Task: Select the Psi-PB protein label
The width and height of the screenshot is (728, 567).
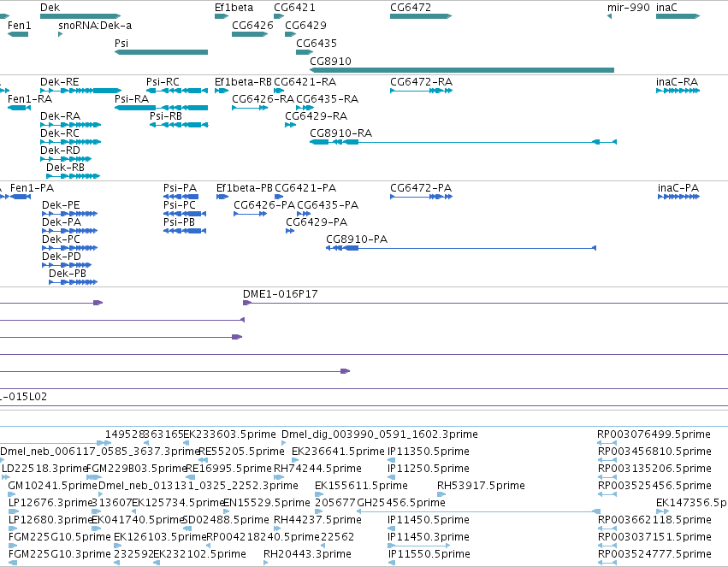Action: [x=179, y=222]
